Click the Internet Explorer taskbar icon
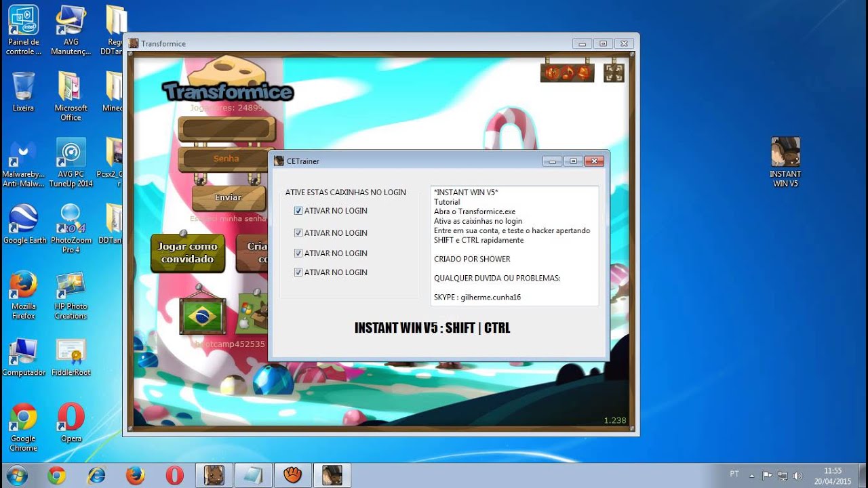 click(x=96, y=476)
